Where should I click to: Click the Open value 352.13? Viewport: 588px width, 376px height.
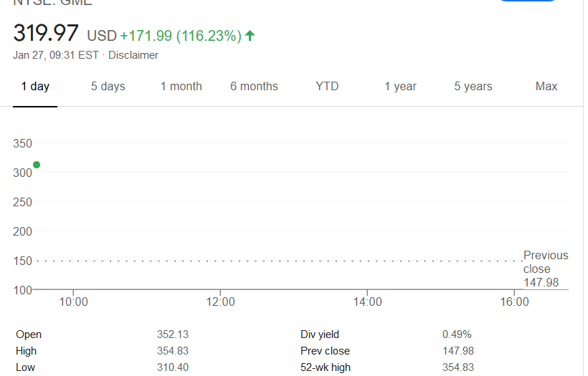tap(173, 334)
